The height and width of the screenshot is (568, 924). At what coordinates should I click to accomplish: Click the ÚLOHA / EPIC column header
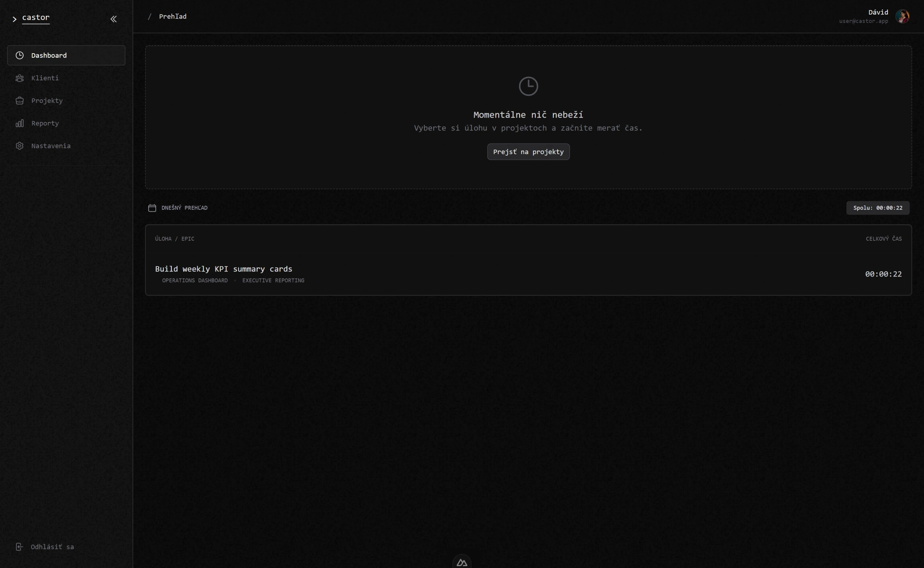[x=175, y=239]
